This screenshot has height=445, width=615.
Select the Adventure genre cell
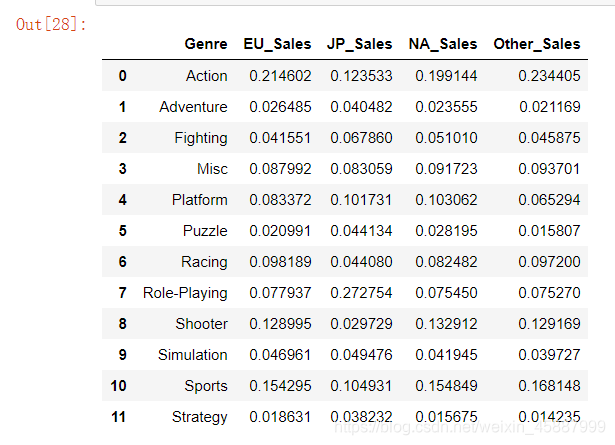coord(193,107)
